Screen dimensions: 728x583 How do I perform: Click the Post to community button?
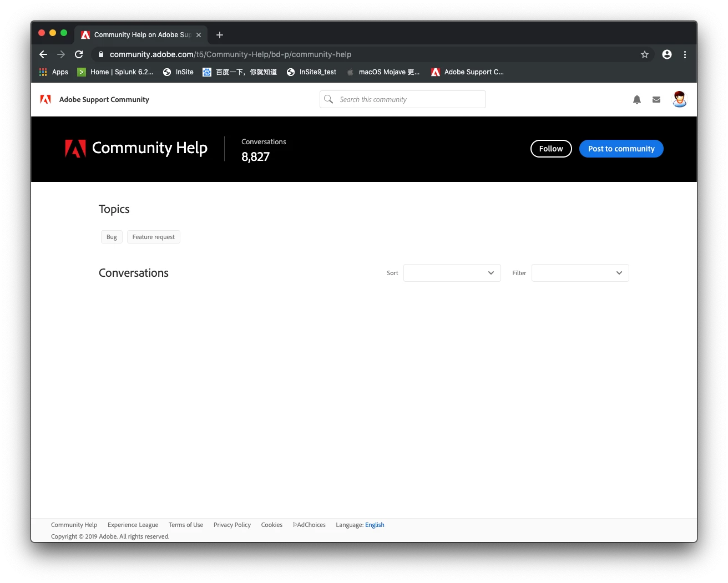tap(621, 149)
